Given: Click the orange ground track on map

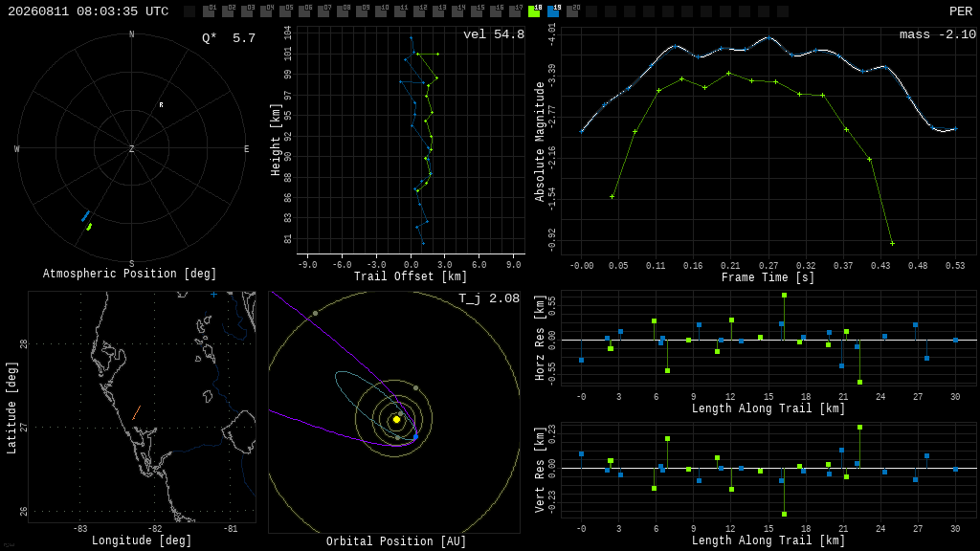Looking at the screenshot, I should (136, 412).
